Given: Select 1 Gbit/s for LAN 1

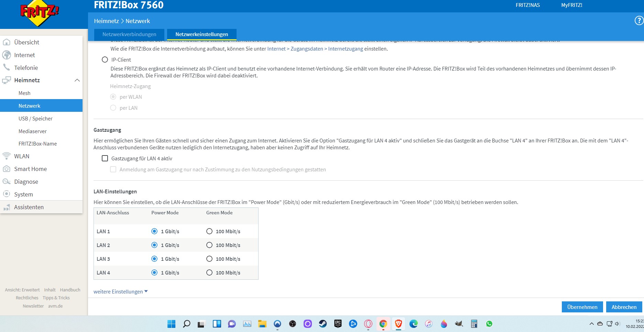Looking at the screenshot, I should pyautogui.click(x=154, y=231).
